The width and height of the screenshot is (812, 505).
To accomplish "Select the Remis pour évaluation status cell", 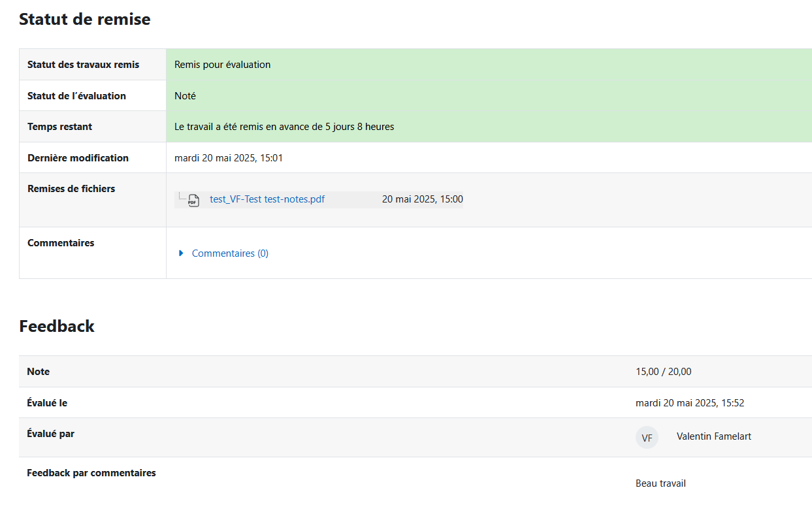I will 489,65.
